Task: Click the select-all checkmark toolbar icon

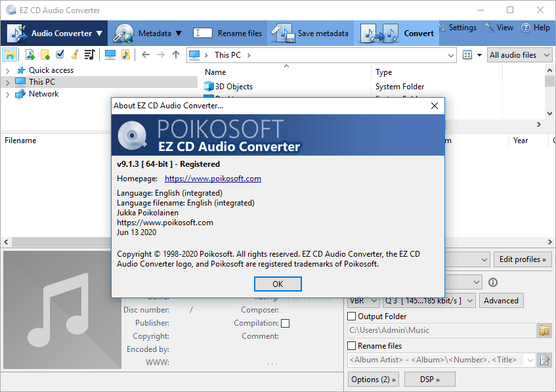Action: coord(60,54)
